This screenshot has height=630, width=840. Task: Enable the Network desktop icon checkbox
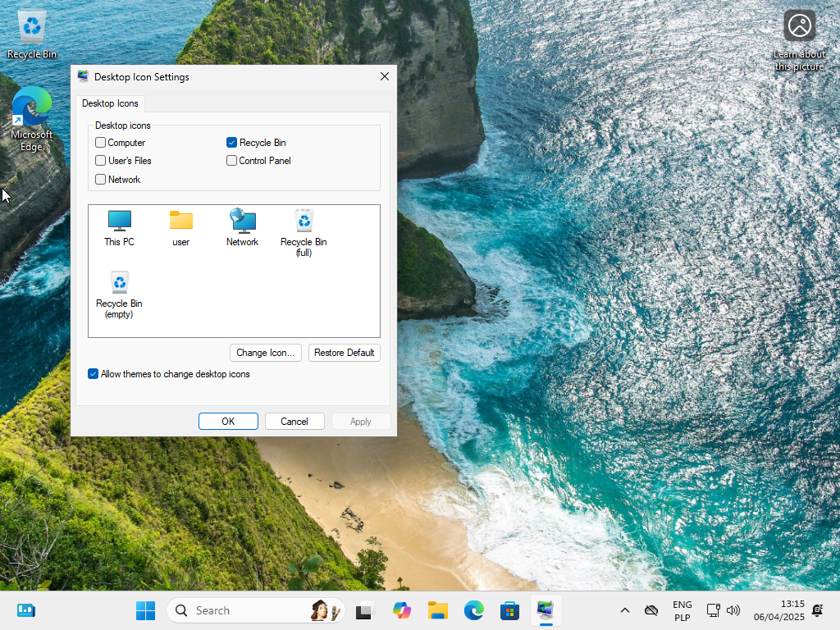pyautogui.click(x=101, y=180)
